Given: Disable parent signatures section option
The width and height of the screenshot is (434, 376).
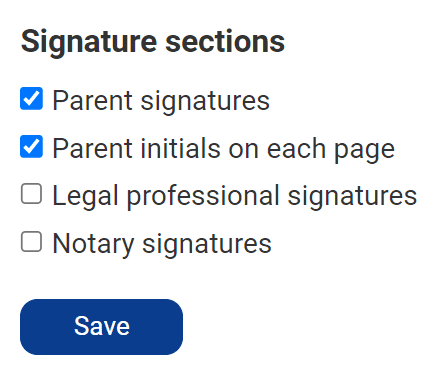Looking at the screenshot, I should tap(31, 99).
